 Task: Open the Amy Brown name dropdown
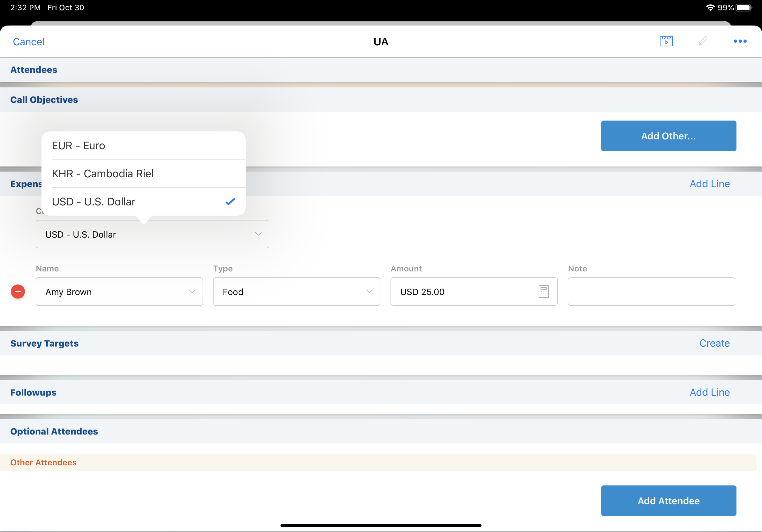(119, 292)
